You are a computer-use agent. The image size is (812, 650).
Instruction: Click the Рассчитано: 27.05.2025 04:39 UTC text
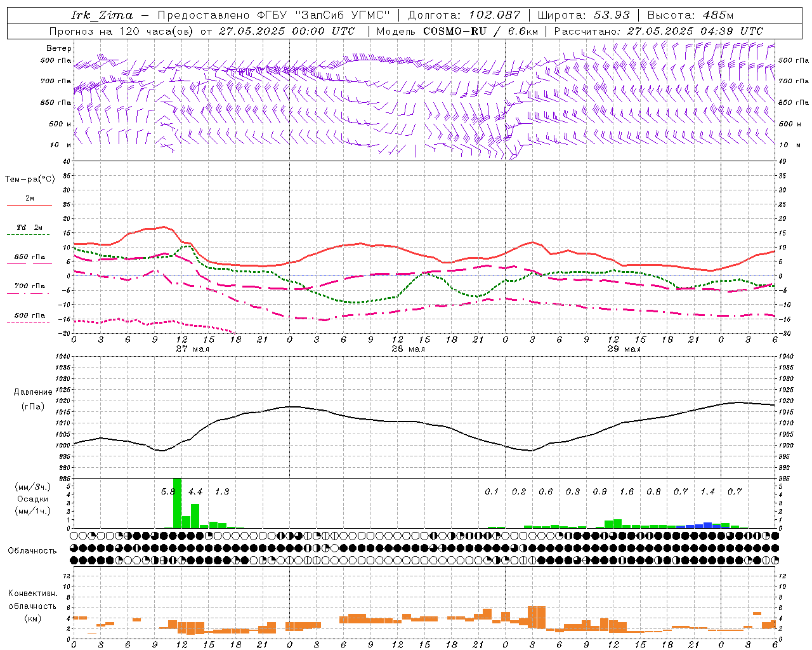click(658, 31)
